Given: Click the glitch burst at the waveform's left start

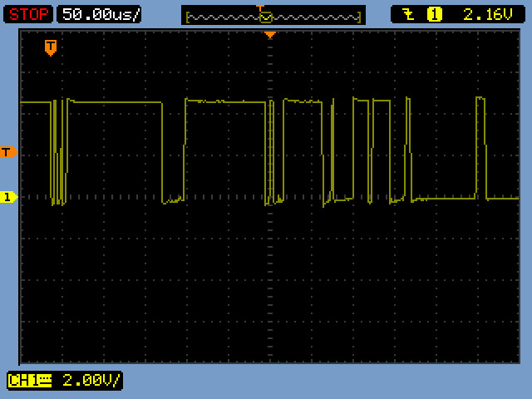Looking at the screenshot, I should (58, 150).
